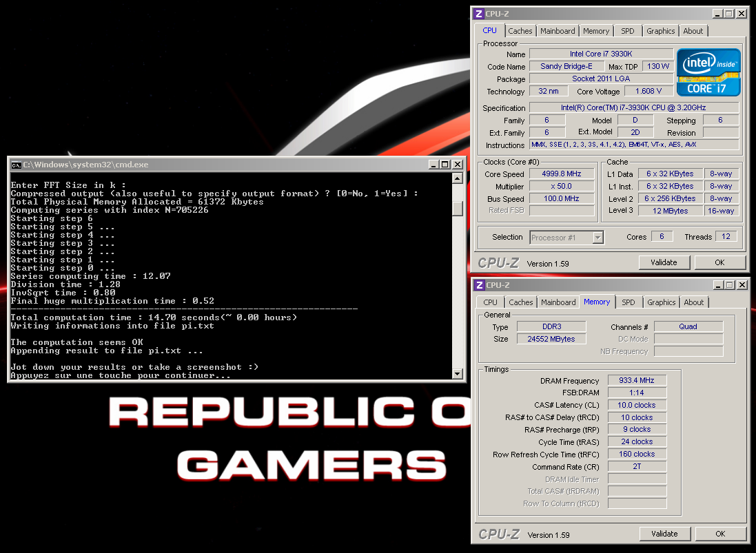This screenshot has height=553, width=756.
Task: Click the technology value '32 nm'
Action: point(548,91)
